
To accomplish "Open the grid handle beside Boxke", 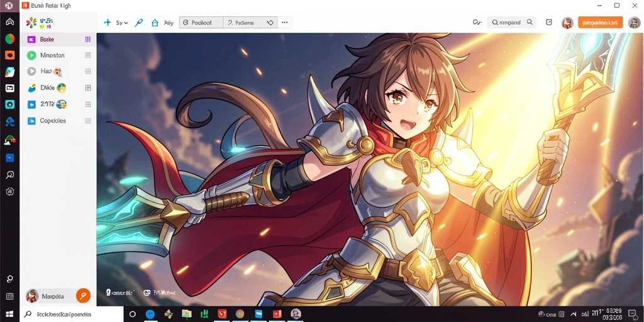I will tap(87, 40).
